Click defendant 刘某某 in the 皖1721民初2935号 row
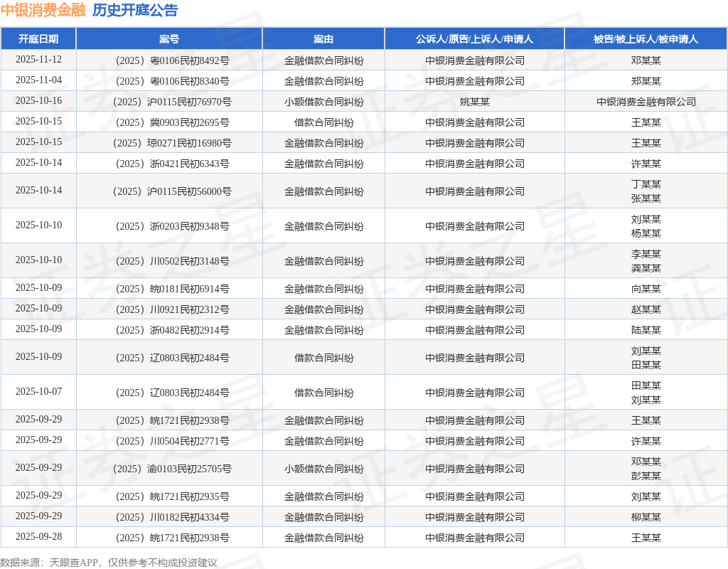728x569 pixels. 646,496
